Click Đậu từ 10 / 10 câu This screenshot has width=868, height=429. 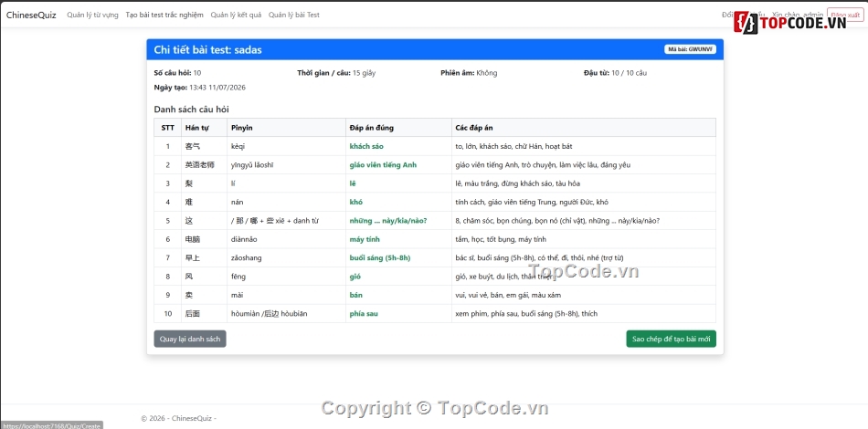[615, 73]
